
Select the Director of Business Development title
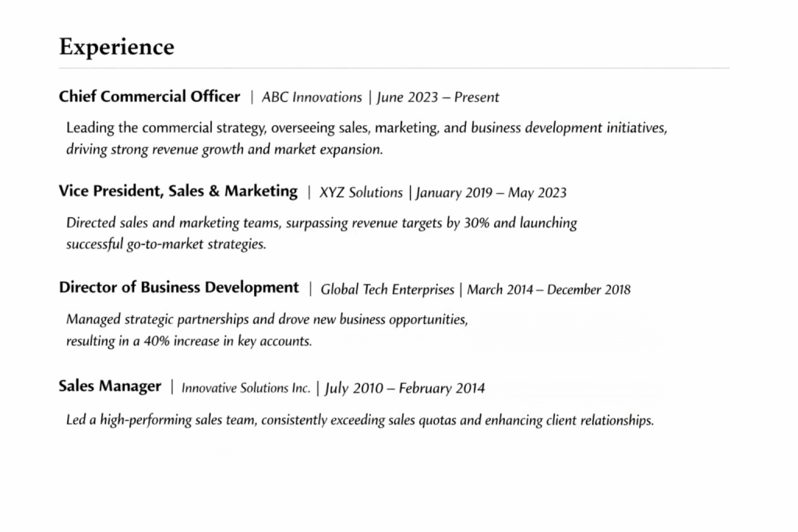click(x=178, y=288)
